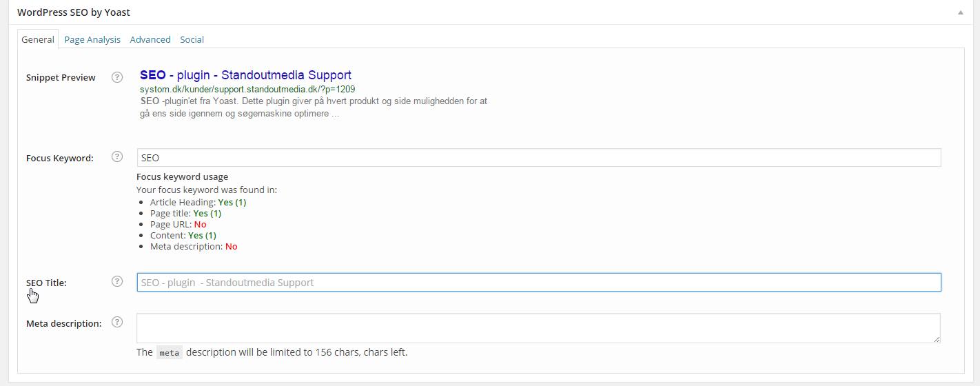980x386 pixels.
Task: Open help icon beside Meta description
Action: pyautogui.click(x=117, y=322)
